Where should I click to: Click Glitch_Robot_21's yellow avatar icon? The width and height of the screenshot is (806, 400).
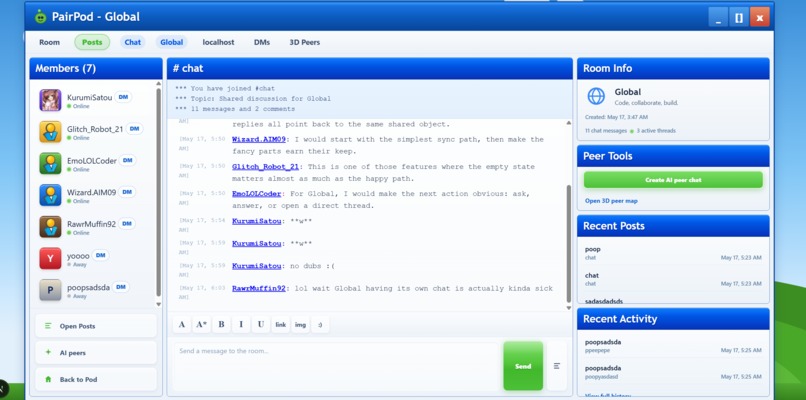click(50, 132)
